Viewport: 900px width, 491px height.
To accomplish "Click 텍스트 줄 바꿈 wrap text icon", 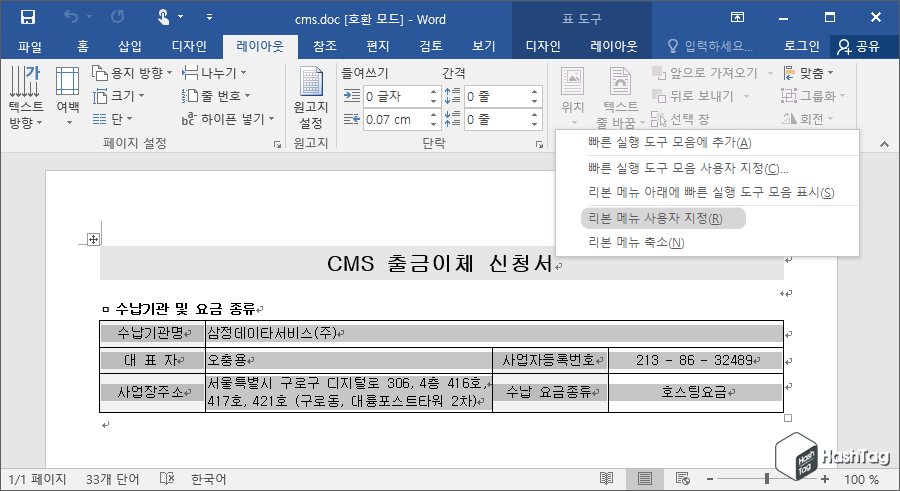I will (x=620, y=81).
